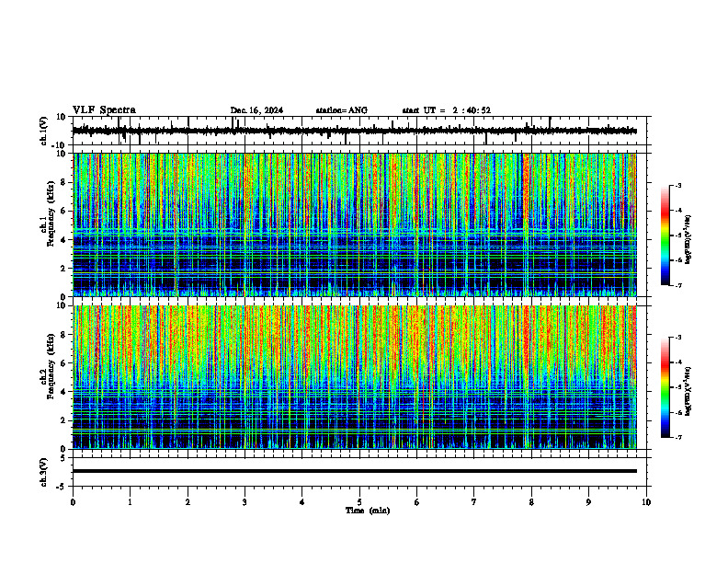Click the time axis tick label "7"
The width and height of the screenshot is (728, 563).
point(474,502)
